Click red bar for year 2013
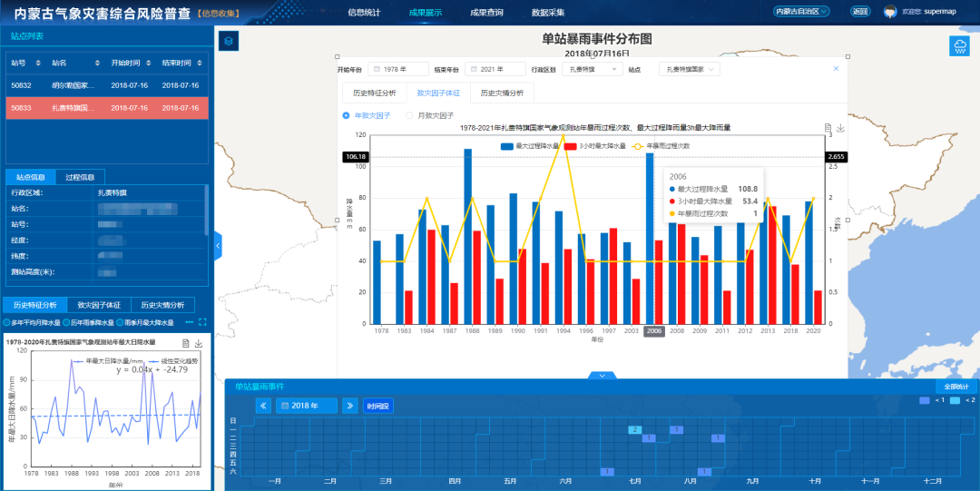The image size is (980, 491). pos(772,265)
